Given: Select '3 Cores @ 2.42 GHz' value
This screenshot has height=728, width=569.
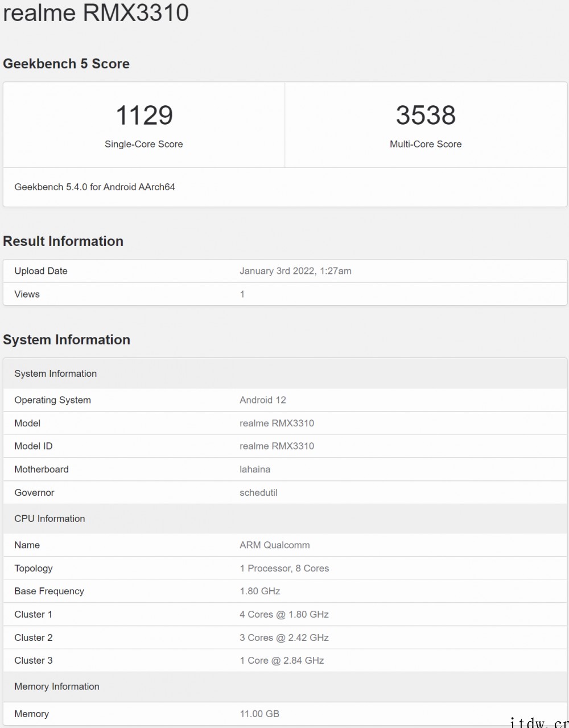Looking at the screenshot, I should pos(284,638).
